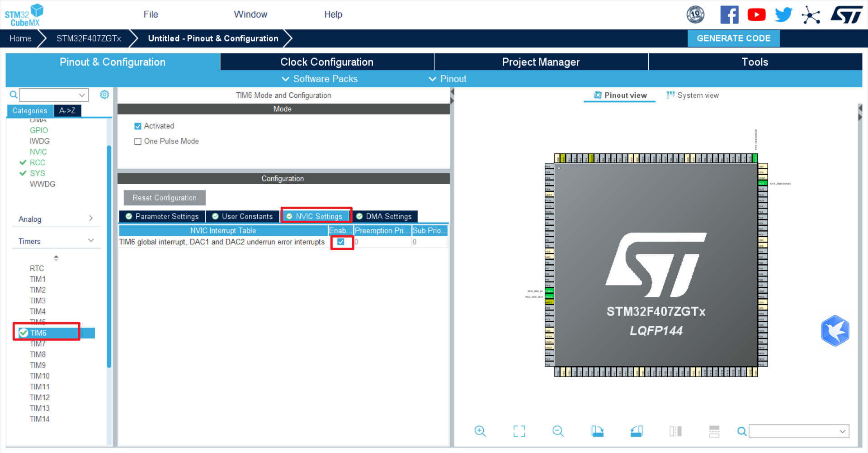Toggle TIM6 global interrupt Enabled checkbox

tap(341, 242)
